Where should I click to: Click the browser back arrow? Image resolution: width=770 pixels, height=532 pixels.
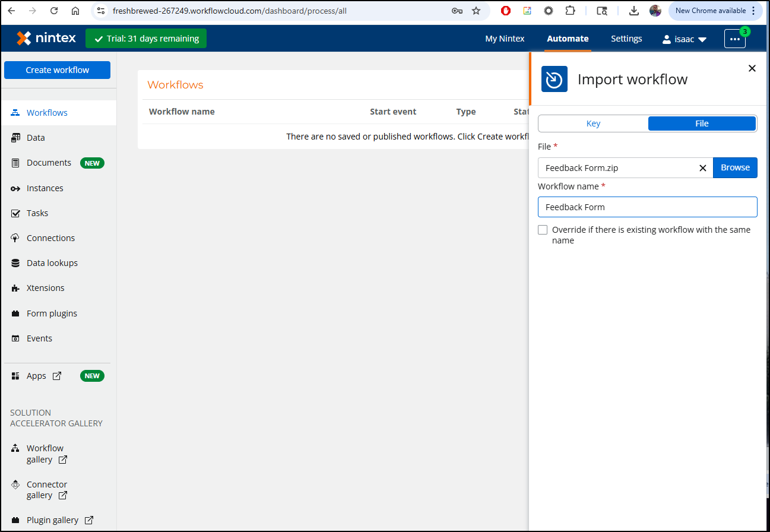(x=11, y=11)
